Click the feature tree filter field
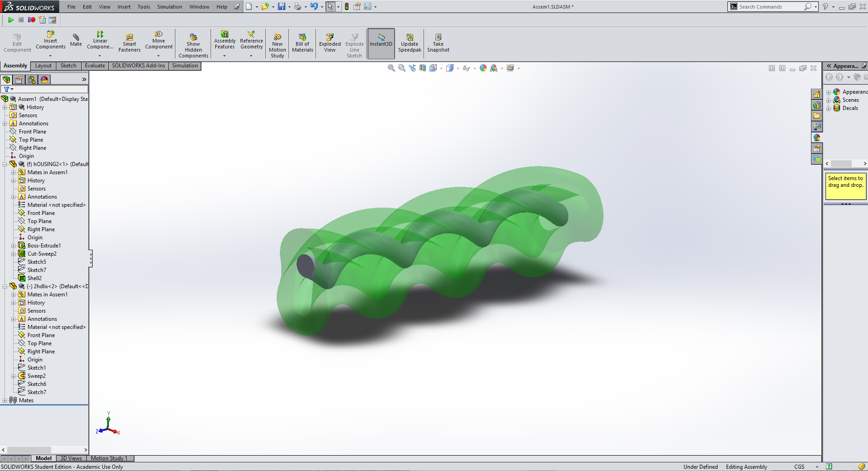This screenshot has height=471, width=868. (44, 90)
